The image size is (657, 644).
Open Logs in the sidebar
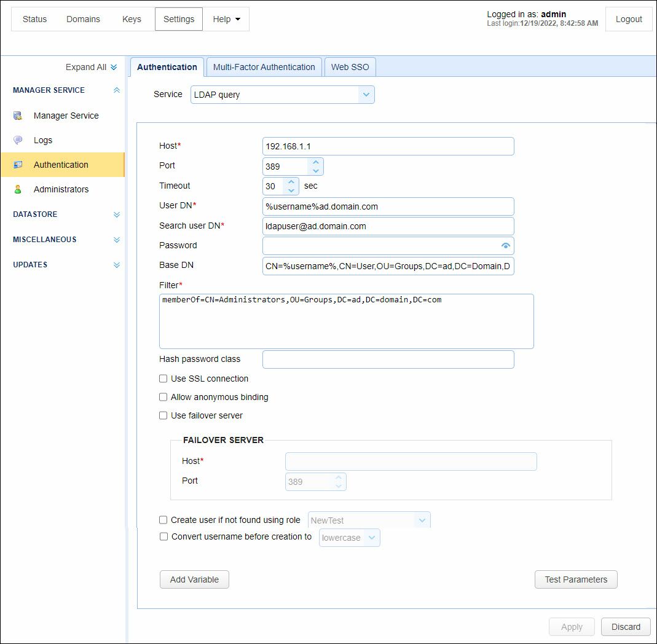(43, 140)
